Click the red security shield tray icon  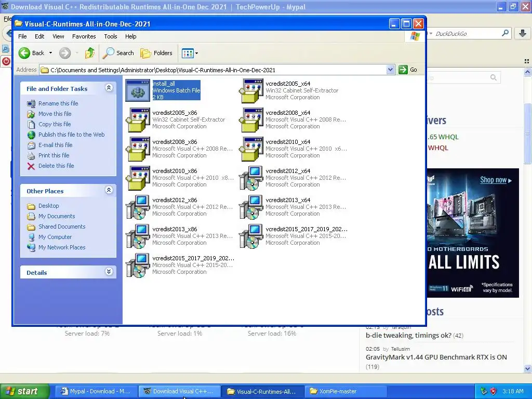(494, 392)
